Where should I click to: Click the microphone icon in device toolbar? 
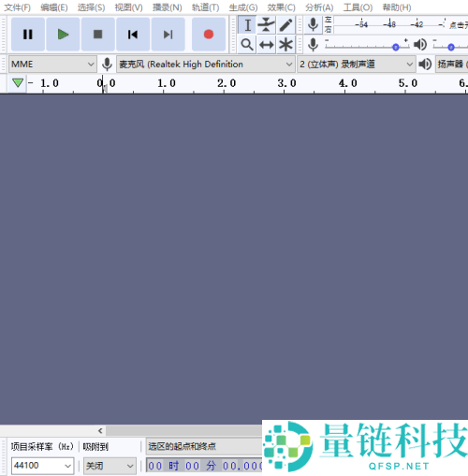pos(107,65)
